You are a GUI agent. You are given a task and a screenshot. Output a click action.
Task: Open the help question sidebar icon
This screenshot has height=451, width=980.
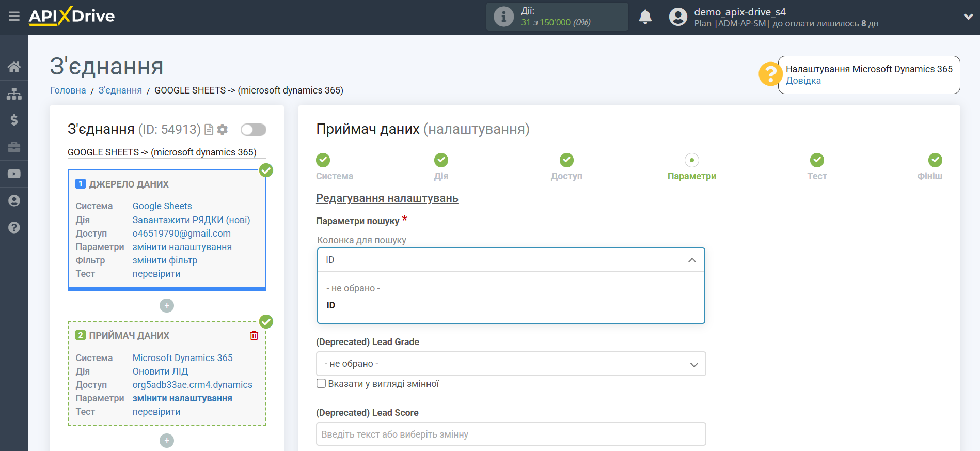[x=14, y=228]
